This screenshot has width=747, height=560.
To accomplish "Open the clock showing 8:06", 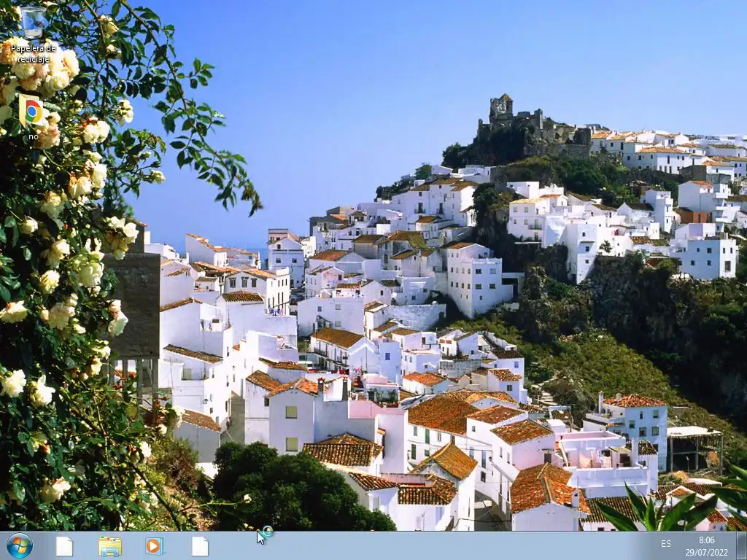I will pos(706,546).
